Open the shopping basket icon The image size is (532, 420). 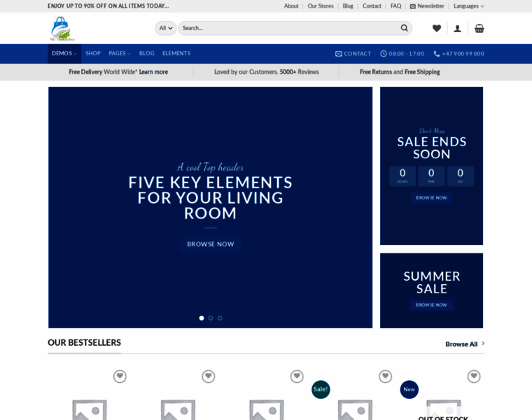coord(479,28)
